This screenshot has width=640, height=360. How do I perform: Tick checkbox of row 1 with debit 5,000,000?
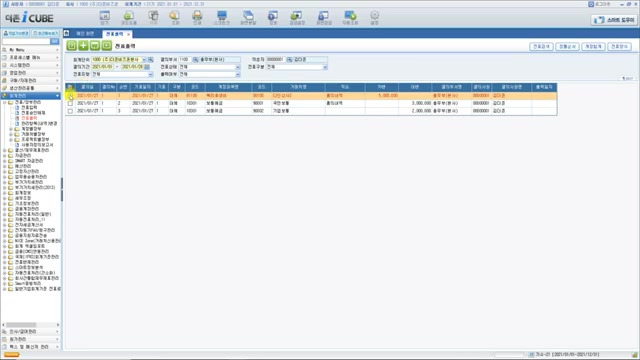pyautogui.click(x=70, y=96)
